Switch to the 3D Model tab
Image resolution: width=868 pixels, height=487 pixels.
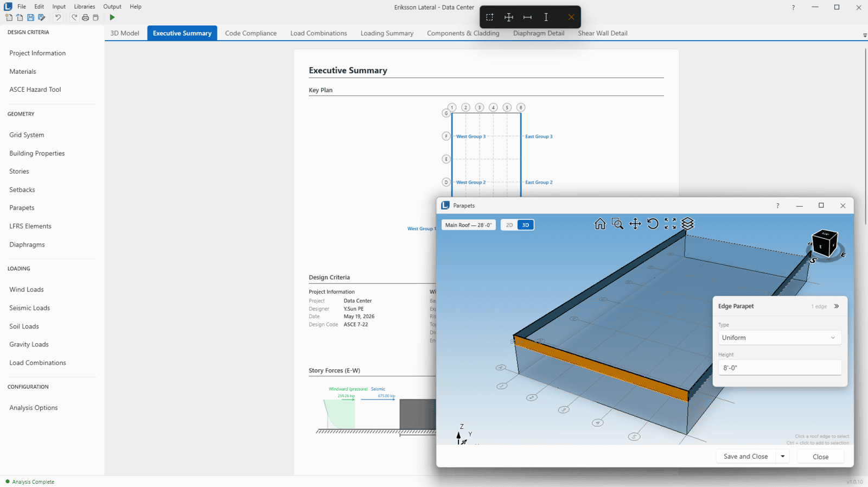(125, 33)
